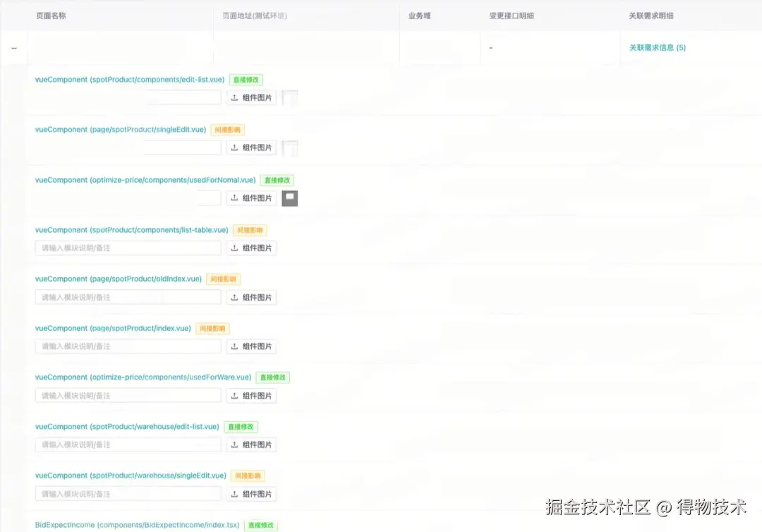Click the upload icon for page/spotProduct/index.vue
Screen dimensions: 762x532
(x=236, y=346)
